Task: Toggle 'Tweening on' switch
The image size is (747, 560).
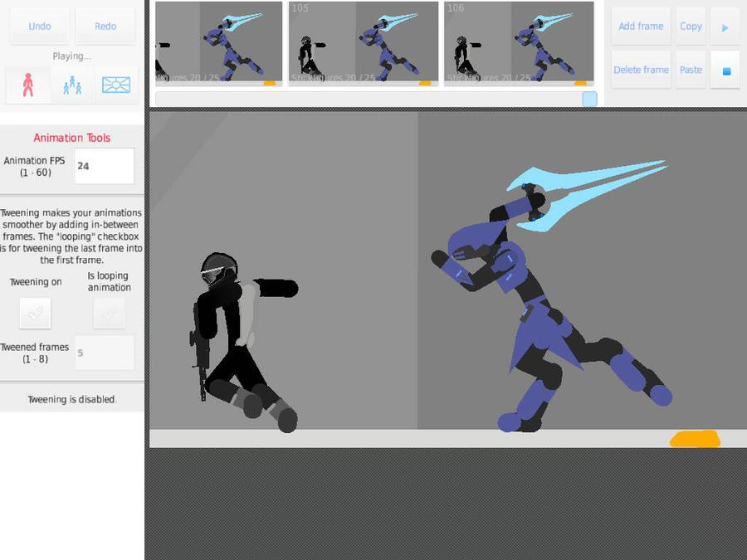Action: pos(36,313)
